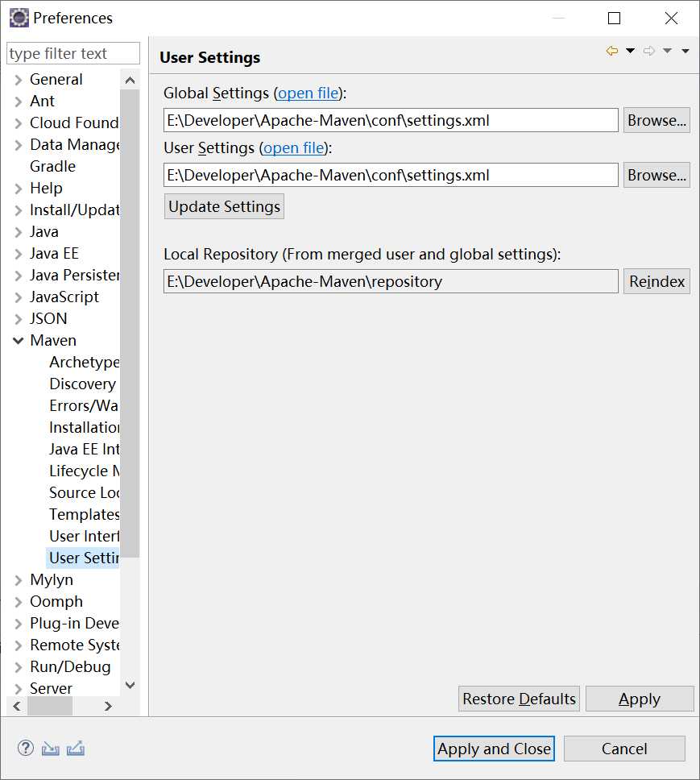Click the back navigation arrow icon
Image resolution: width=700 pixels, height=780 pixels.
point(612,51)
